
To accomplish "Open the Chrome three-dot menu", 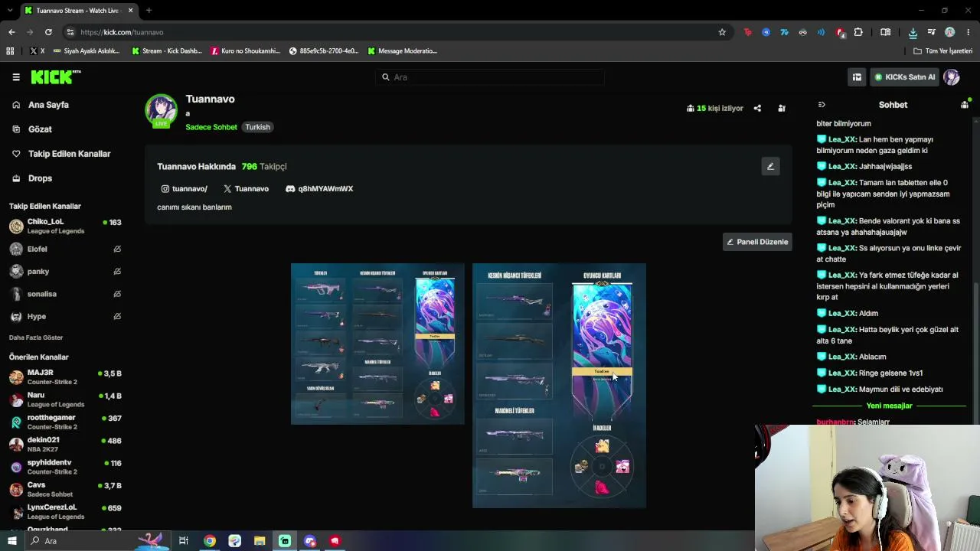I will pyautogui.click(x=969, y=32).
